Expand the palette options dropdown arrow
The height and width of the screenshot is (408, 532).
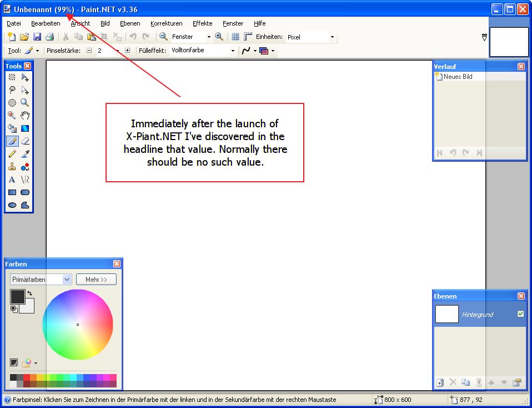36,363
